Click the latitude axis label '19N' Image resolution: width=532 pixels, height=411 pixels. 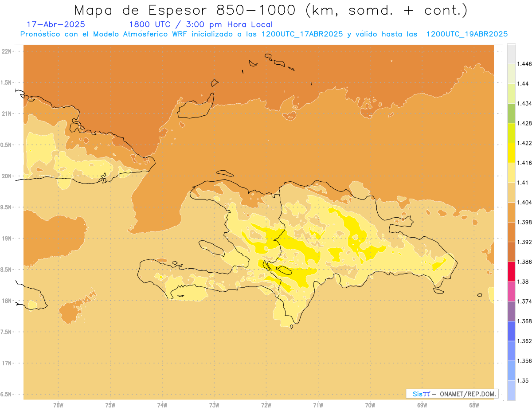tap(7, 238)
